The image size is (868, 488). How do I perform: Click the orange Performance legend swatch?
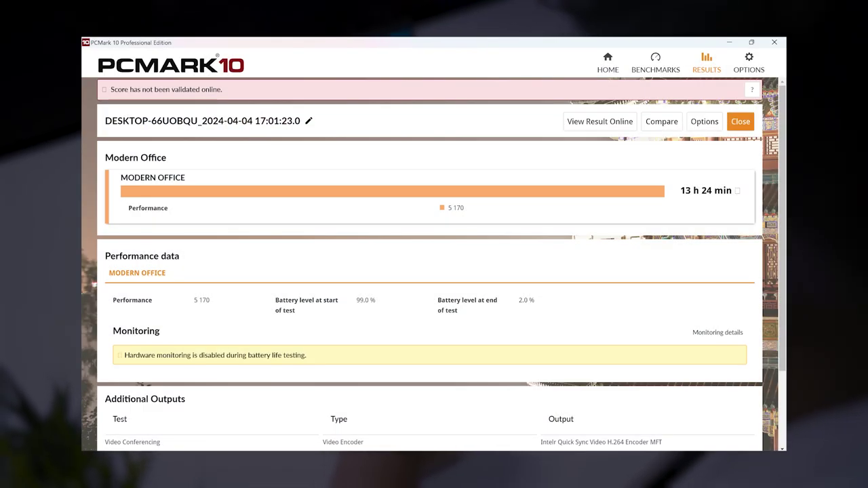click(x=442, y=208)
